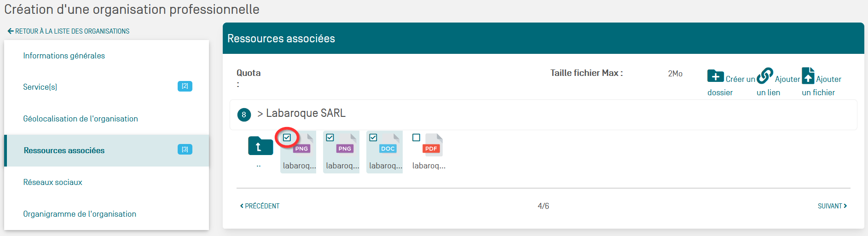Go back with PRÉCÉDENT

260,206
